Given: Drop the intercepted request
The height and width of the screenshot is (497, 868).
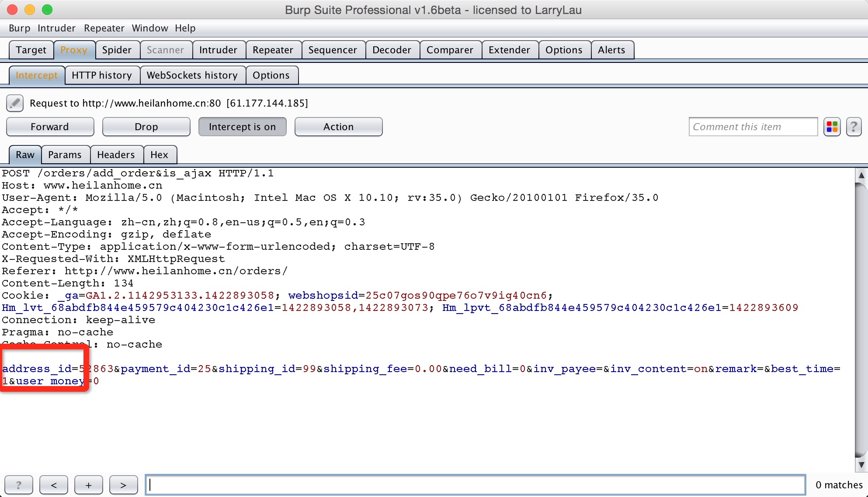Looking at the screenshot, I should pyautogui.click(x=146, y=127).
